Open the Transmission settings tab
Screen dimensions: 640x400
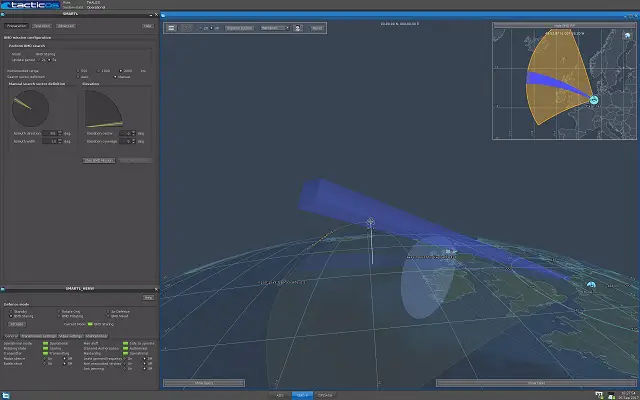(38, 336)
